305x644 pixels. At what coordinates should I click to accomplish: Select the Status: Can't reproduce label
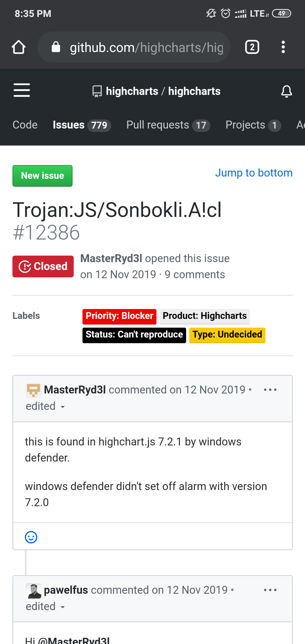click(x=134, y=335)
